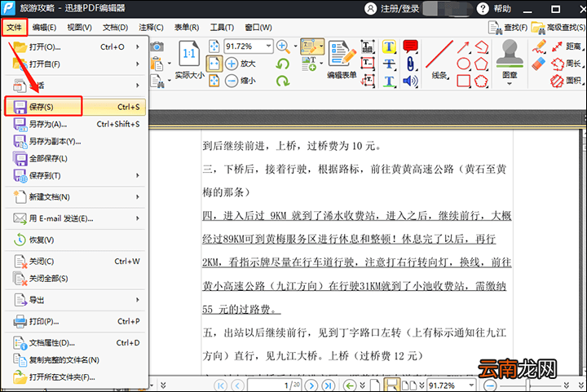Image resolution: width=587 pixels, height=392 pixels.
Task: Select the pencil freehand drawing tool
Action: [539, 46]
